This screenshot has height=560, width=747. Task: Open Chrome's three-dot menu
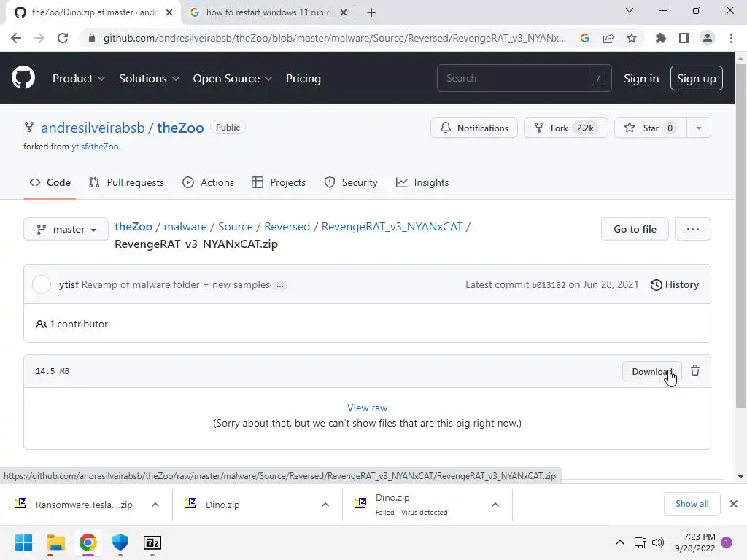pyautogui.click(x=731, y=38)
